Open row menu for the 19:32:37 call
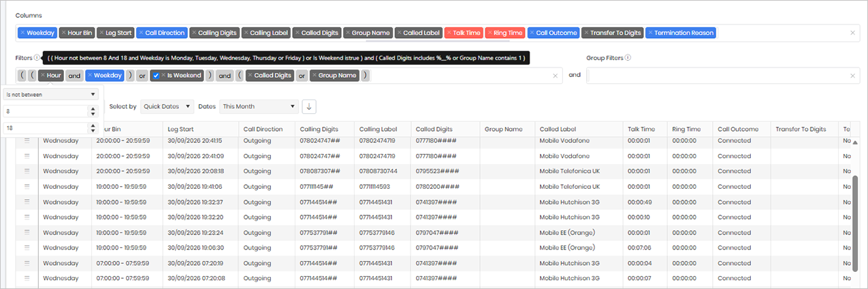868x289 pixels. tap(27, 202)
